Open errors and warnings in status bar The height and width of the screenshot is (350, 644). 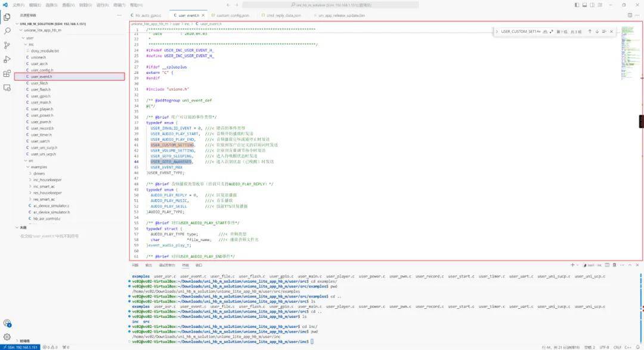click(x=50, y=347)
